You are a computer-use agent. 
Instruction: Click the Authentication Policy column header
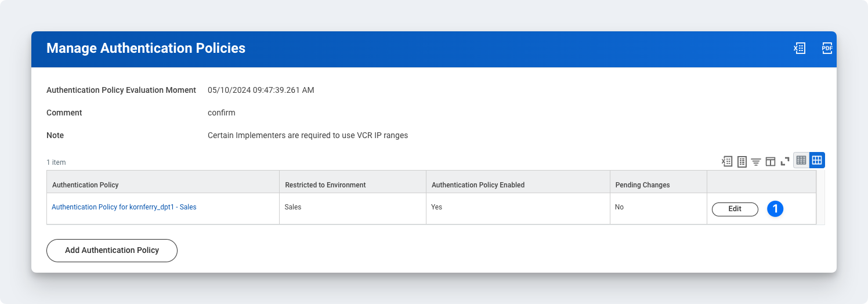(x=85, y=185)
